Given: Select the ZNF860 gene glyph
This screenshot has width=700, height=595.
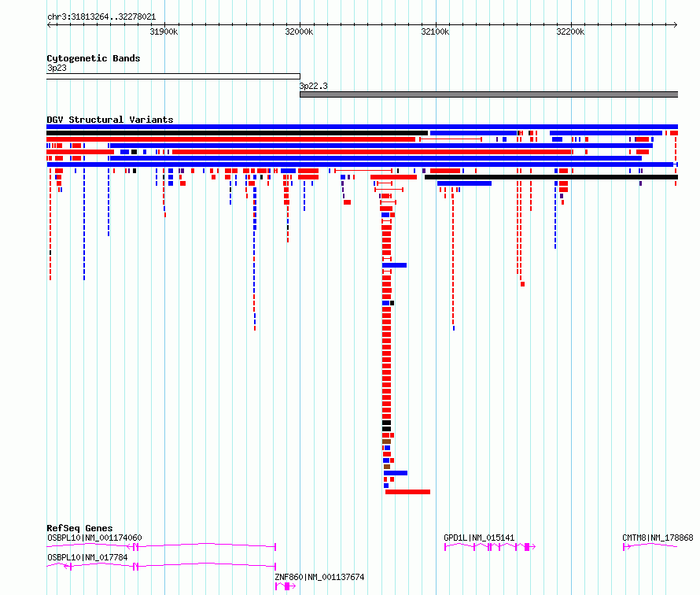Looking at the screenshot, I should click(286, 586).
